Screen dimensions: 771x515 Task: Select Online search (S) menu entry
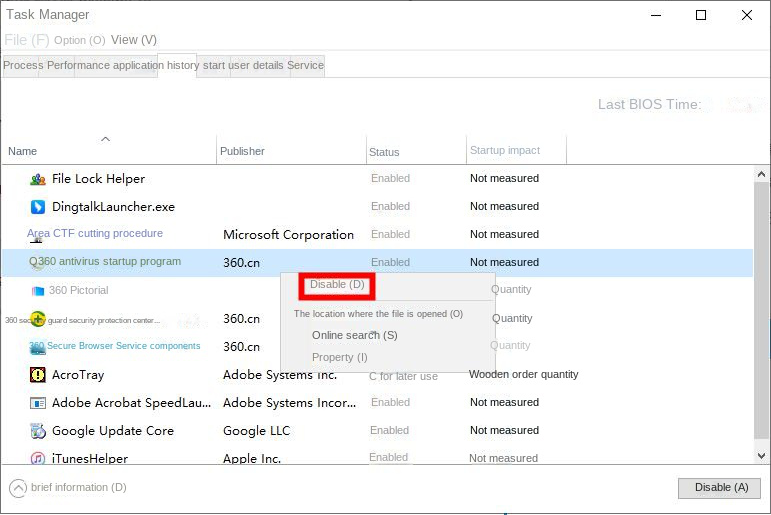click(354, 335)
